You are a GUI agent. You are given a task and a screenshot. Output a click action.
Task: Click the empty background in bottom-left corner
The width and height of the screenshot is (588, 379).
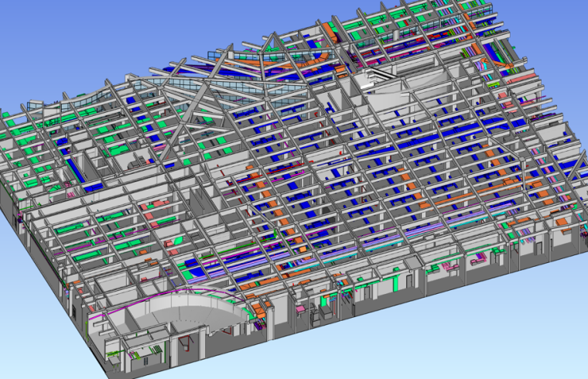(31, 348)
